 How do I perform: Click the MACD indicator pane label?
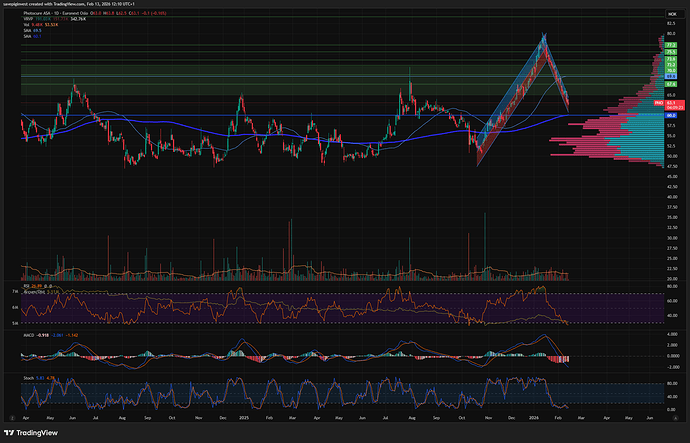click(x=27, y=336)
